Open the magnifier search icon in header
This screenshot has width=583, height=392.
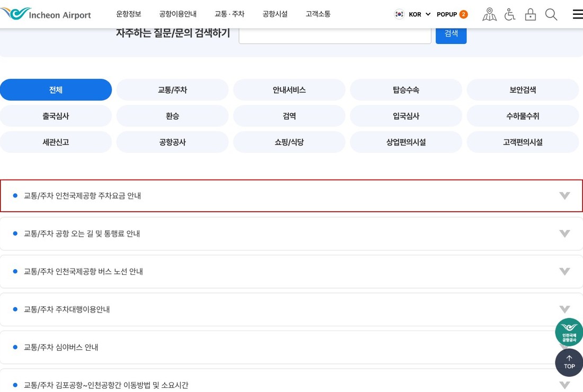(551, 14)
